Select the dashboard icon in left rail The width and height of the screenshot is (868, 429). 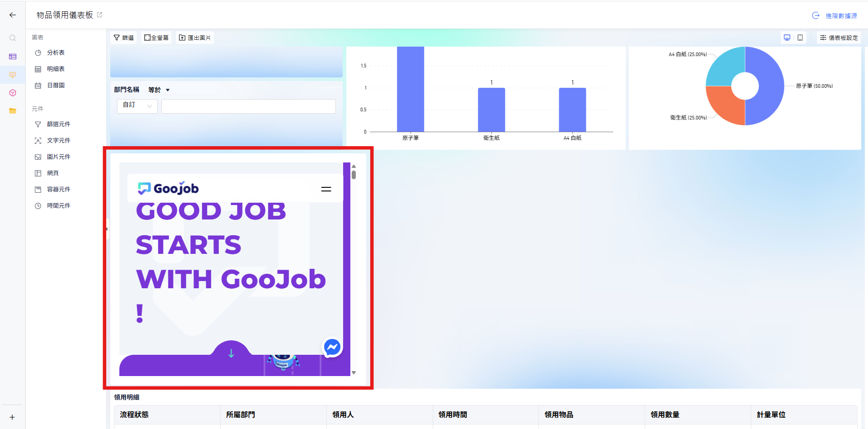13,75
